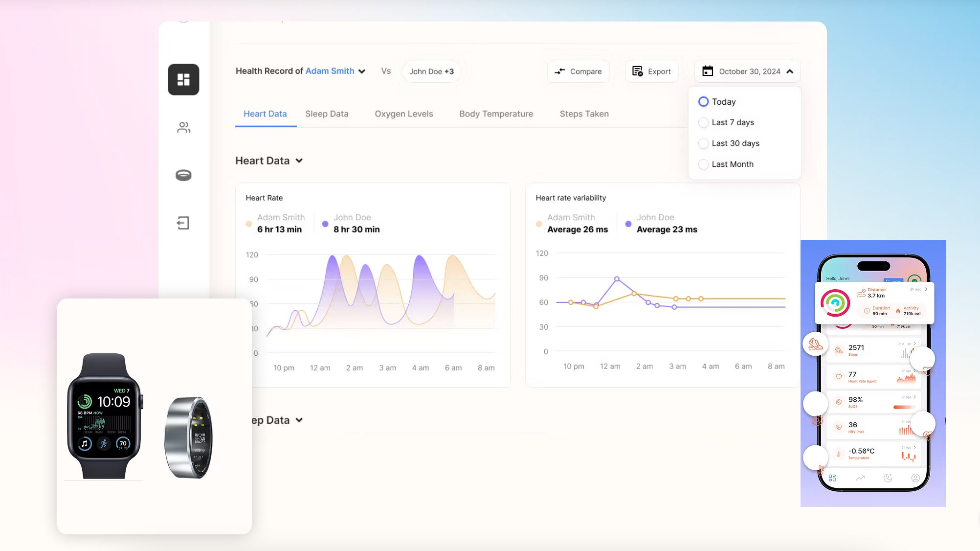This screenshot has width=980, height=551.
Task: Open the dashboard grid icon in sidebar
Action: pos(183,79)
